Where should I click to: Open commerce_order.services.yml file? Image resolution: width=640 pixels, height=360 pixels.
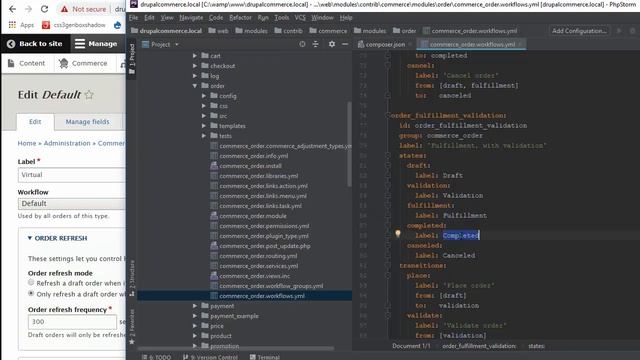pyautogui.click(x=259, y=266)
